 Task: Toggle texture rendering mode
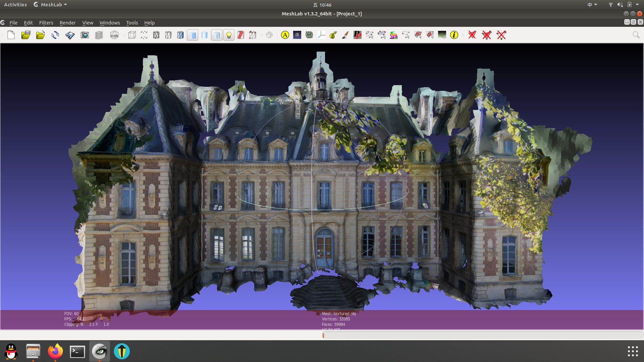(217, 35)
